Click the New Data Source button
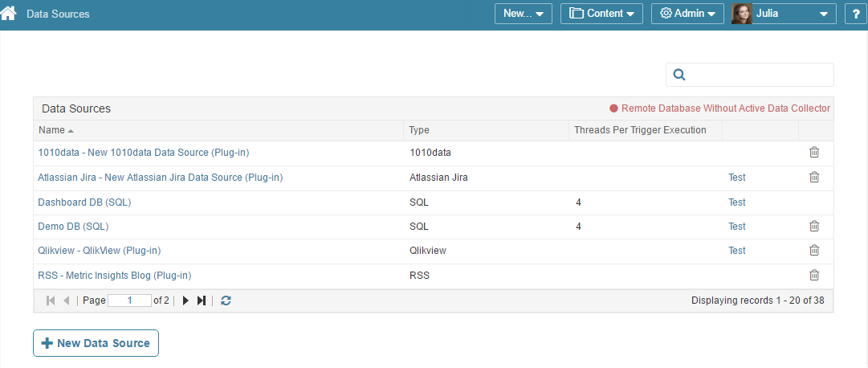The height and width of the screenshot is (368, 868). click(x=96, y=343)
